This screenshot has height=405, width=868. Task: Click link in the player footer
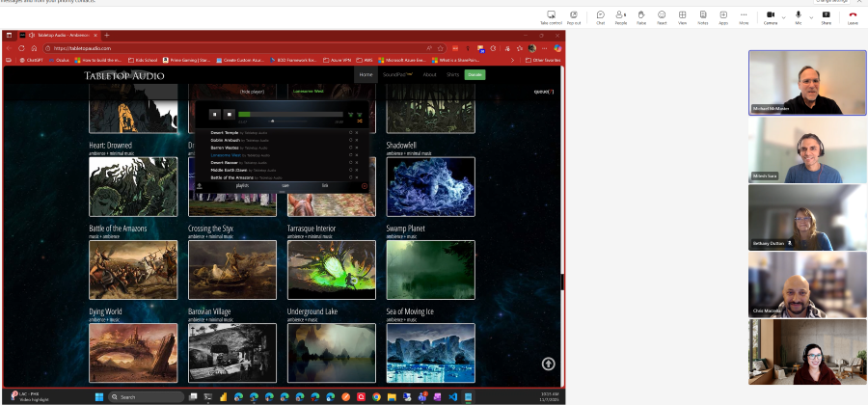tap(325, 185)
